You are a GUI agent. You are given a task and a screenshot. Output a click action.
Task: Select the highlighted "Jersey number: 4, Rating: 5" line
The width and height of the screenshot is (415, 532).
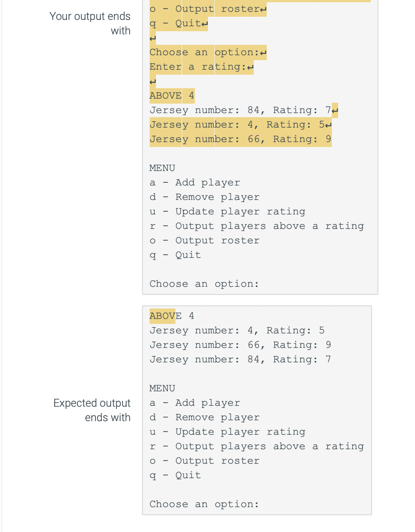point(237,124)
